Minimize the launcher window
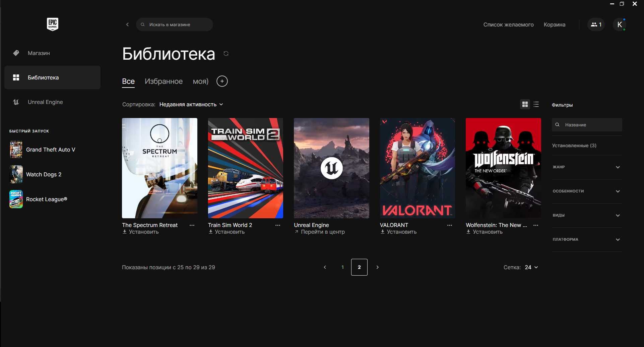 click(612, 4)
